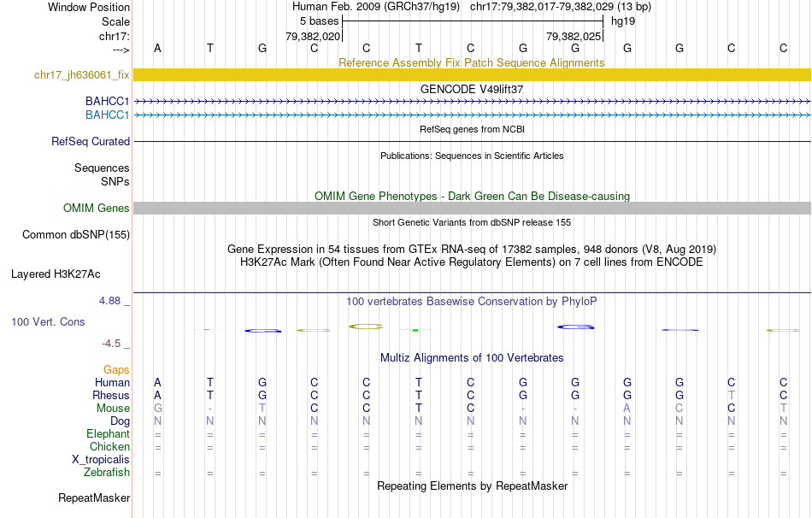Click the OMIM Gene Phenotypes track title

(x=472, y=197)
